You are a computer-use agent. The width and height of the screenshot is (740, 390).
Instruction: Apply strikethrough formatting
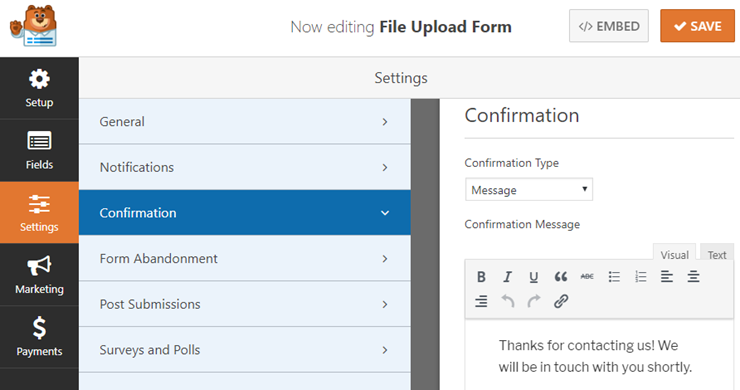coord(587,277)
